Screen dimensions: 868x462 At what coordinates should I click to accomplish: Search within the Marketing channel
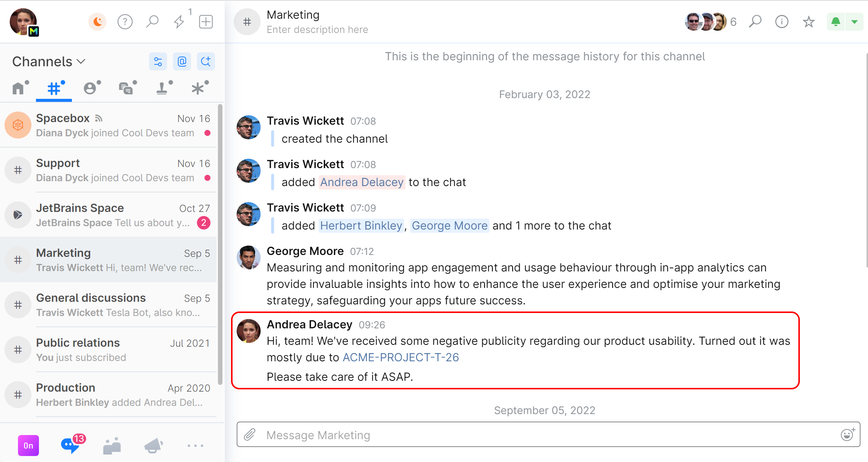pyautogui.click(x=755, y=22)
